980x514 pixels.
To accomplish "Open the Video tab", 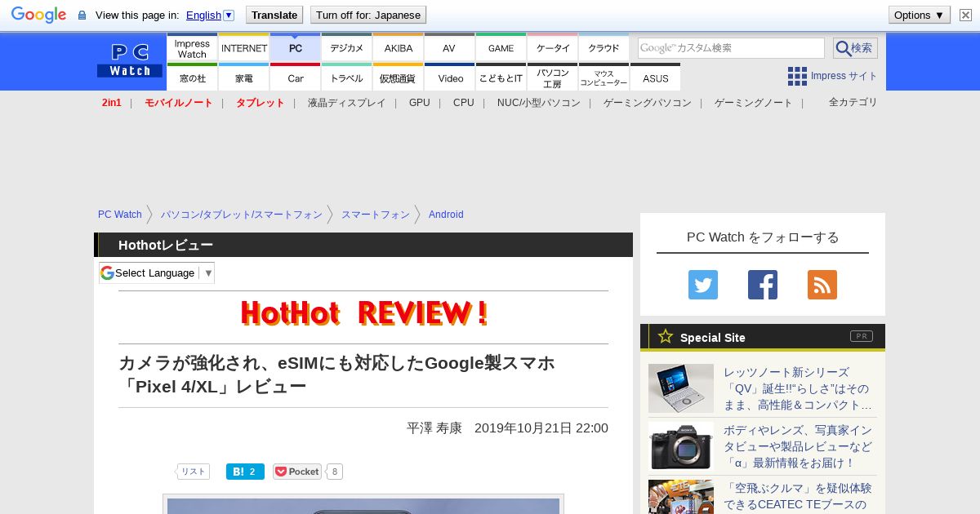I will coord(449,78).
